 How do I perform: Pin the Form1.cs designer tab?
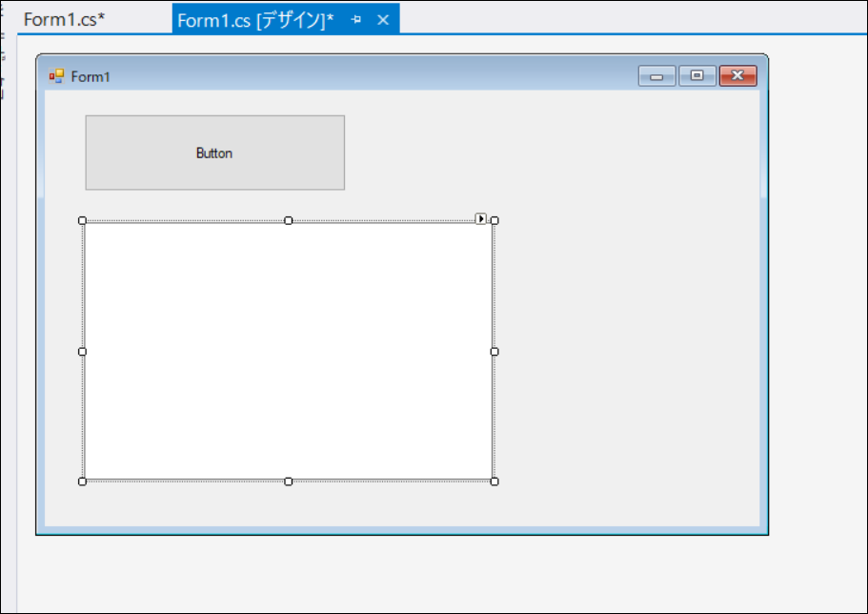point(356,20)
